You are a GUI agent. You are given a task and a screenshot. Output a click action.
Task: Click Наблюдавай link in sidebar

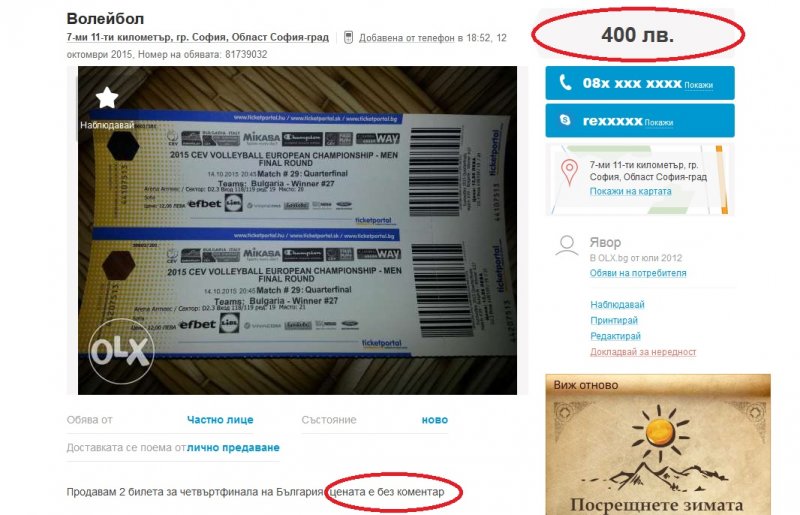[x=617, y=304]
